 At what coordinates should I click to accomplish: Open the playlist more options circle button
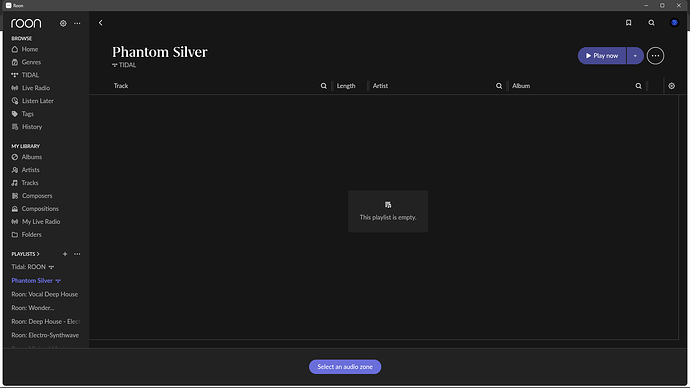[x=655, y=56]
